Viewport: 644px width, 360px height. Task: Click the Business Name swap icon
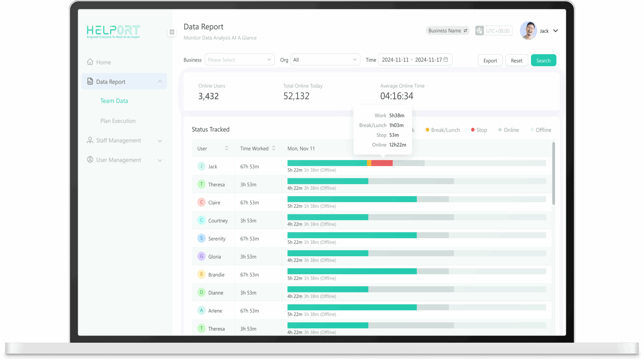tap(465, 30)
